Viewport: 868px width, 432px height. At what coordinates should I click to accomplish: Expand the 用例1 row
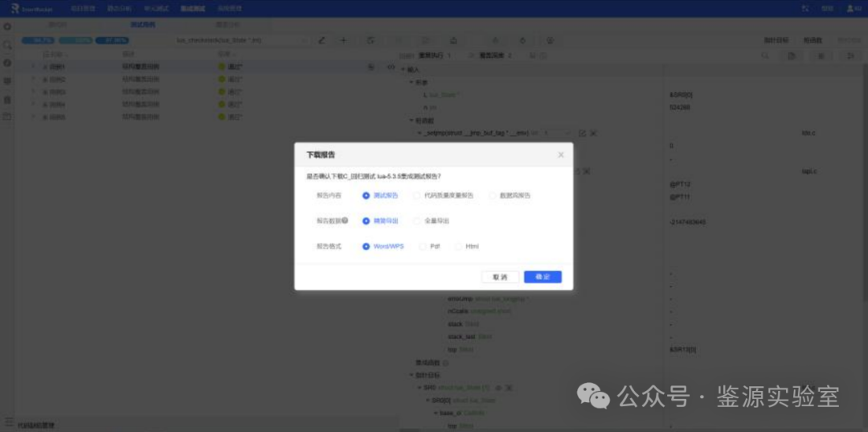point(33,67)
